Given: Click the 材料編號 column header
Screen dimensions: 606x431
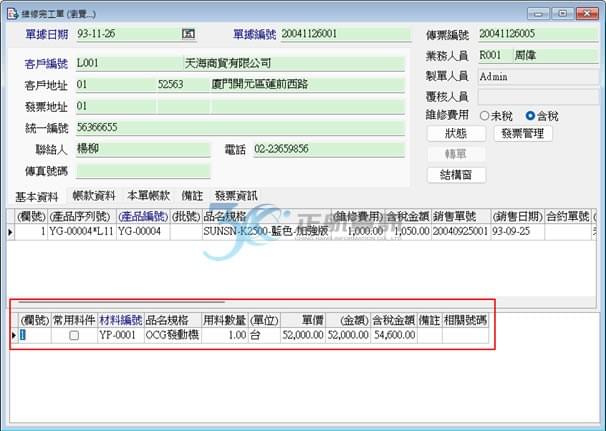Looking at the screenshot, I should (x=121, y=320).
